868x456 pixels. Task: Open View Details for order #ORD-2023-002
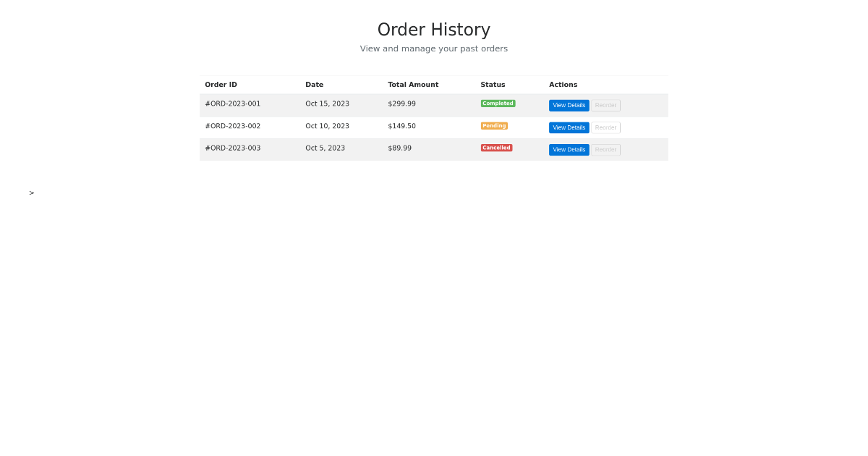(x=569, y=127)
